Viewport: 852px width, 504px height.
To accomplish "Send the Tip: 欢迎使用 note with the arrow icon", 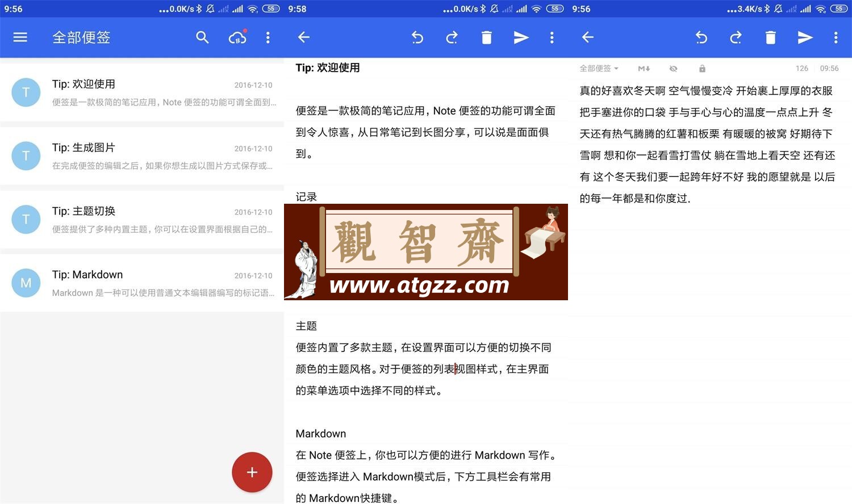I will pos(521,37).
